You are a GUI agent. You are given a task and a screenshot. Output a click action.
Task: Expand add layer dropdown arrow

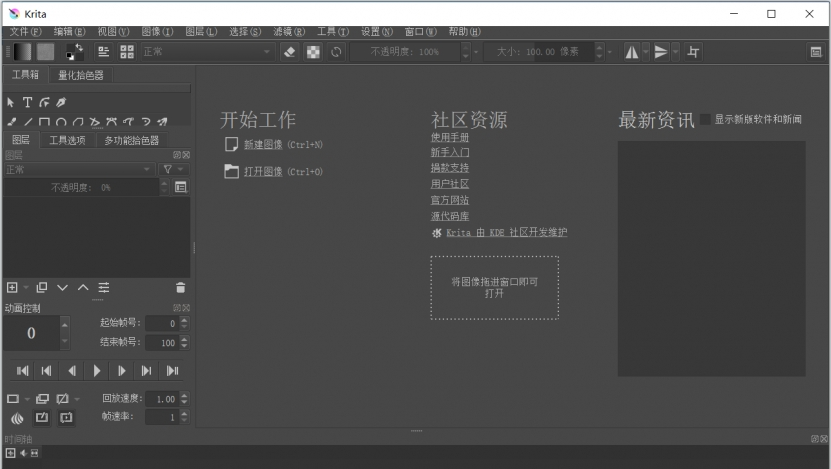click(25, 287)
